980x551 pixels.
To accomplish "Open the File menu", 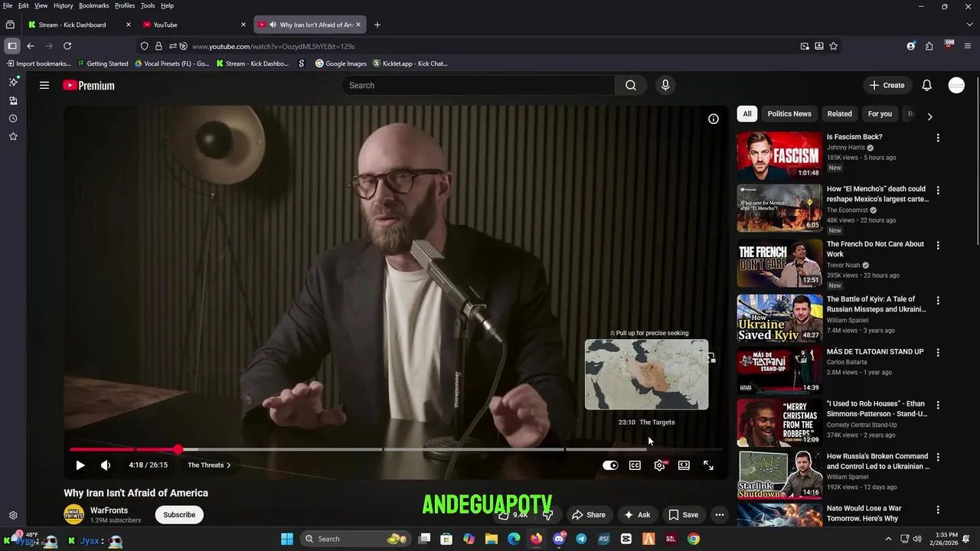I will [8, 5].
